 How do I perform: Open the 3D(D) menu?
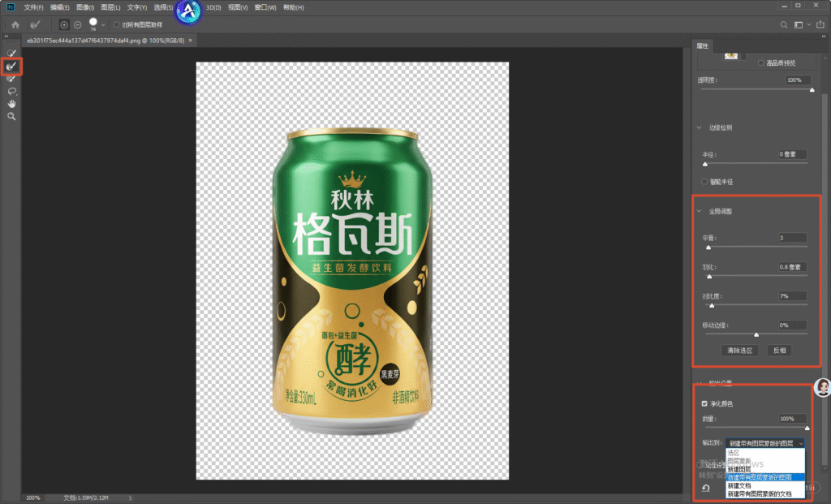(x=213, y=7)
